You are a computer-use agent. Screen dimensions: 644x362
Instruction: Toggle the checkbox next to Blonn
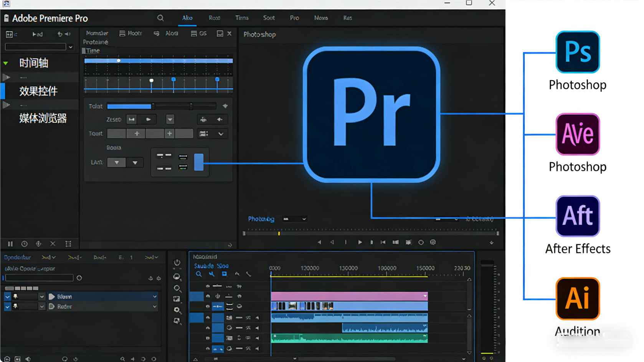[x=7, y=296]
